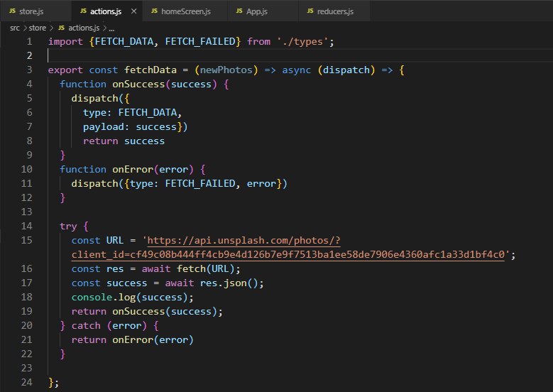Click FETCH_DATA on the type line

click(x=148, y=112)
